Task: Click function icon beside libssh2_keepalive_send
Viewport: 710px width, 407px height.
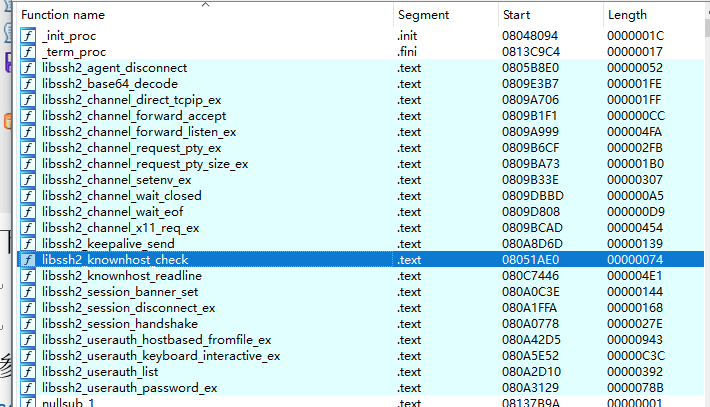Action: [28, 244]
